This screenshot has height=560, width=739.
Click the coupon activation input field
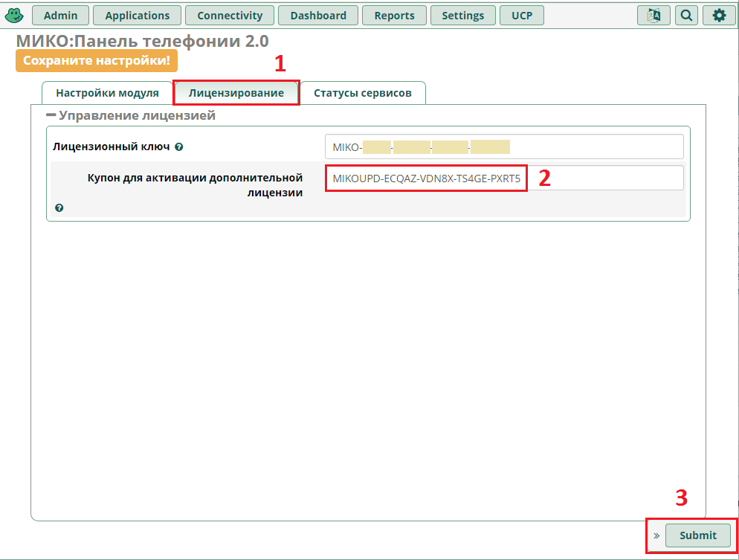click(x=503, y=178)
